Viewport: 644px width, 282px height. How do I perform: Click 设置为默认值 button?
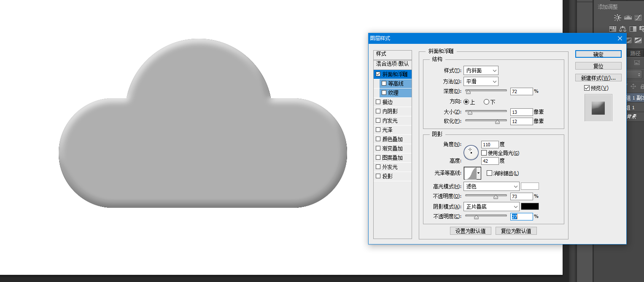click(471, 231)
